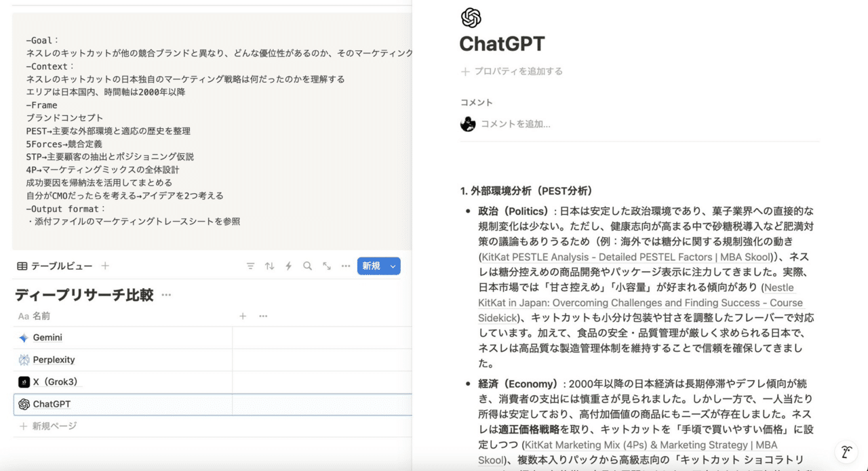This screenshot has height=471, width=868.
Task: Click the コメント section label
Action: (476, 102)
